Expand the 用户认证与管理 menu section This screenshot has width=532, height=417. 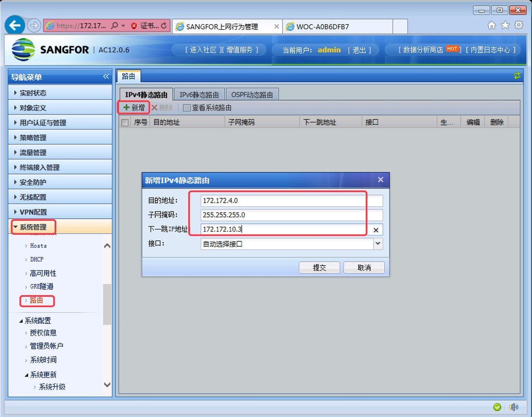[x=60, y=122]
